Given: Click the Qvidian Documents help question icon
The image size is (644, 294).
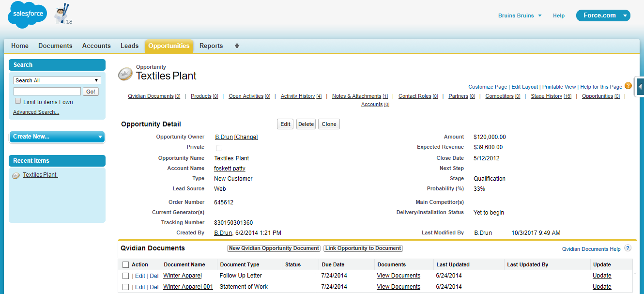Looking at the screenshot, I should pos(628,248).
